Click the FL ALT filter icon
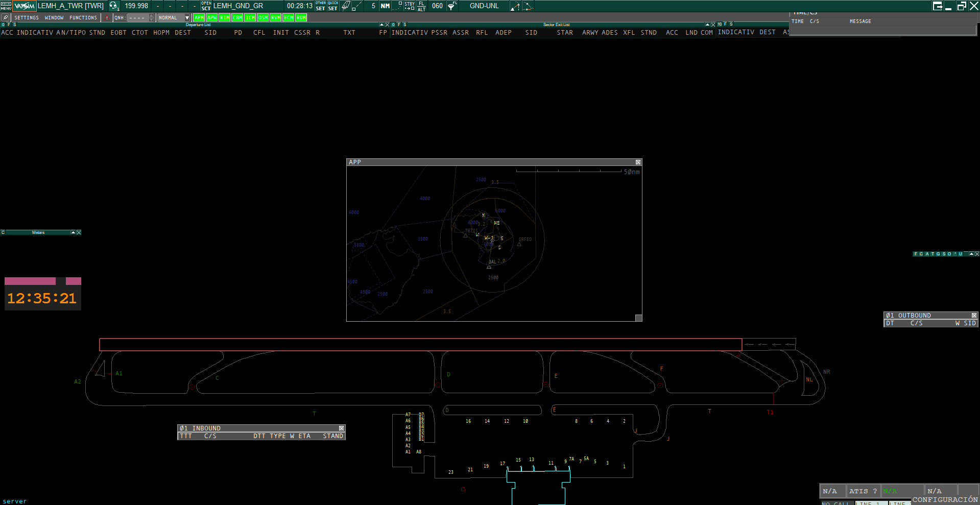The width and height of the screenshot is (980, 505). click(x=421, y=6)
